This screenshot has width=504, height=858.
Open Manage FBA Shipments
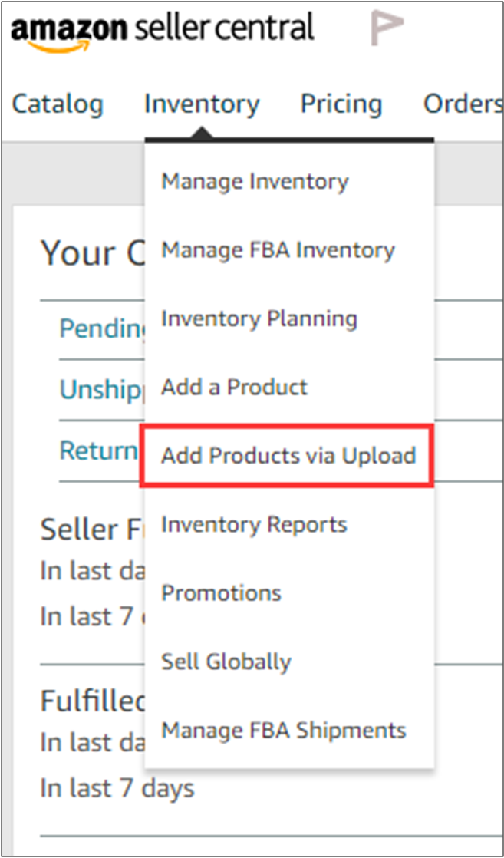283,730
